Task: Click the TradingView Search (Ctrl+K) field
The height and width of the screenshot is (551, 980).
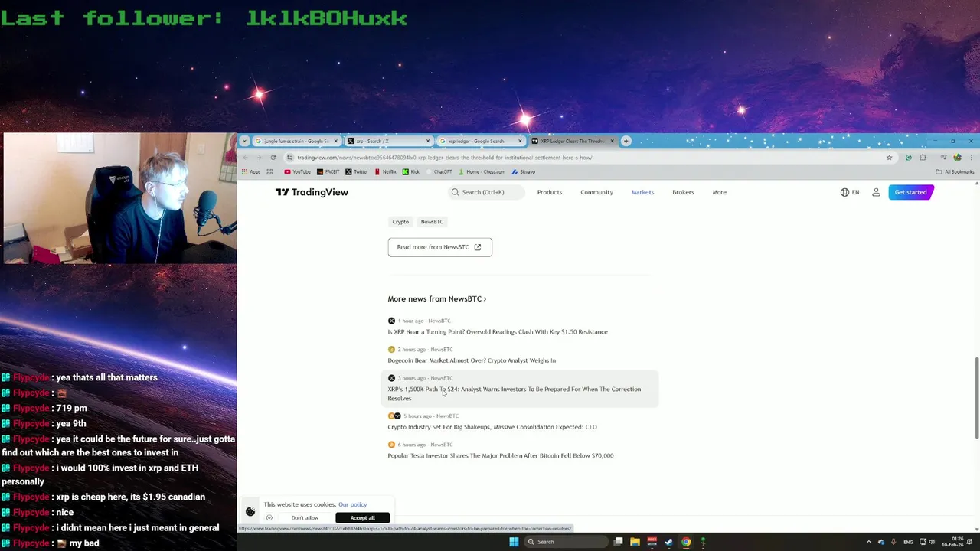Action: point(485,192)
